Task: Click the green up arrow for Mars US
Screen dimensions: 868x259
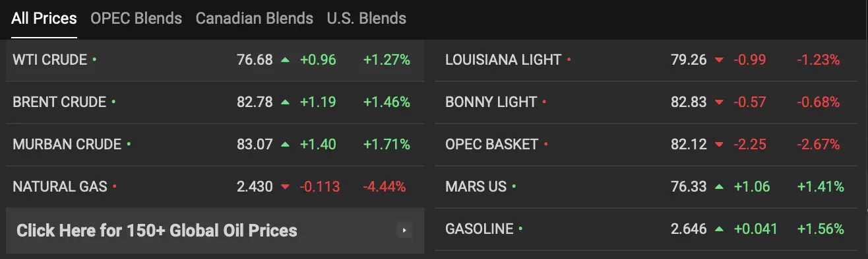Action: [719, 187]
